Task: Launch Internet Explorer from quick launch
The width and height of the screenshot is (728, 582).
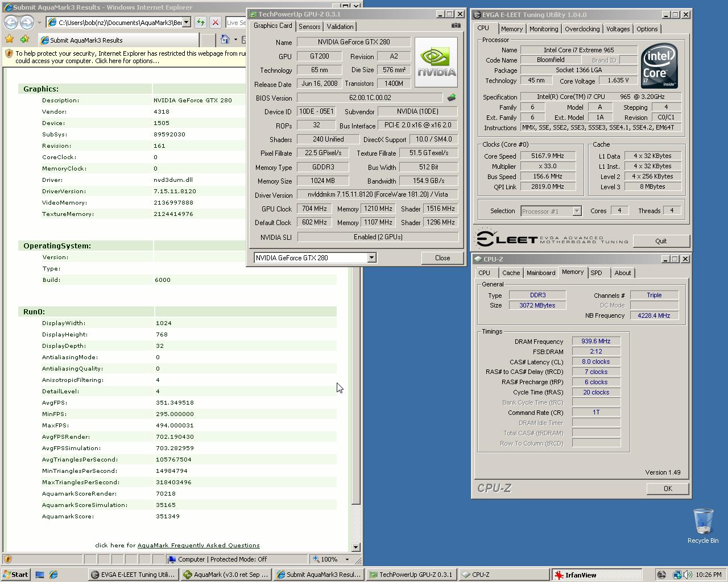Action: pyautogui.click(x=53, y=575)
